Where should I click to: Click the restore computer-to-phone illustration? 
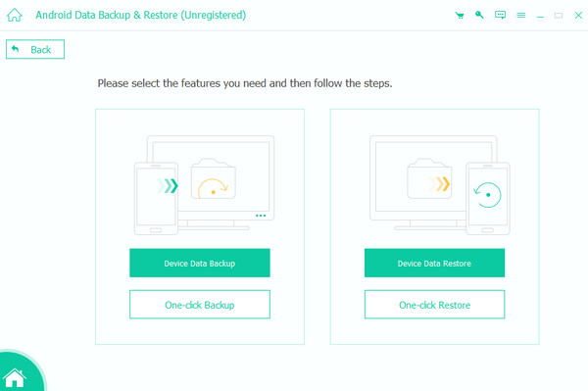tap(439, 185)
